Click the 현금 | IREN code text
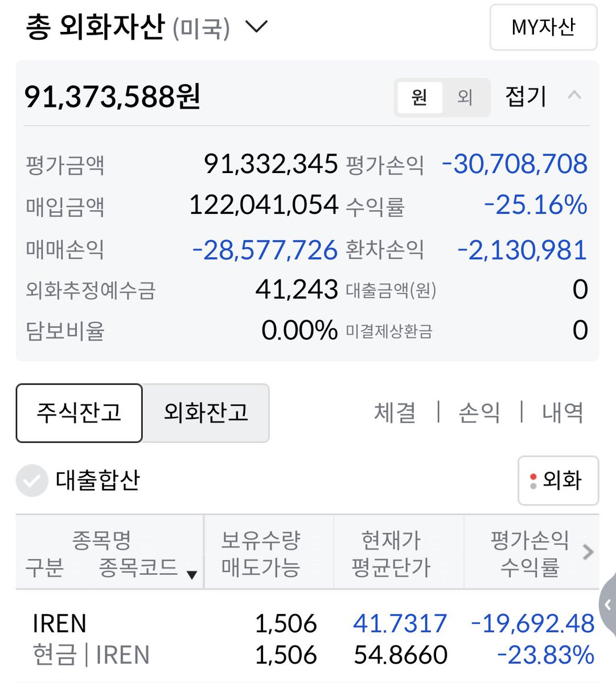Screen dimensions: 616x683 point(91,655)
